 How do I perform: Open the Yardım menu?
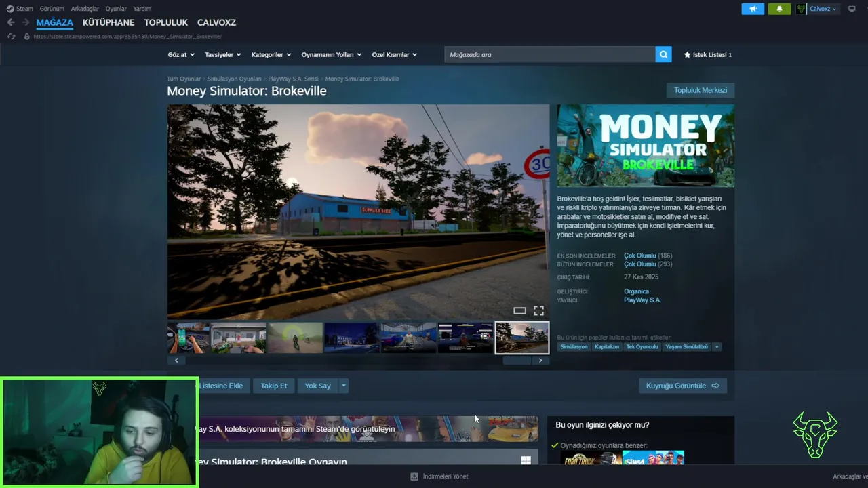pos(142,9)
